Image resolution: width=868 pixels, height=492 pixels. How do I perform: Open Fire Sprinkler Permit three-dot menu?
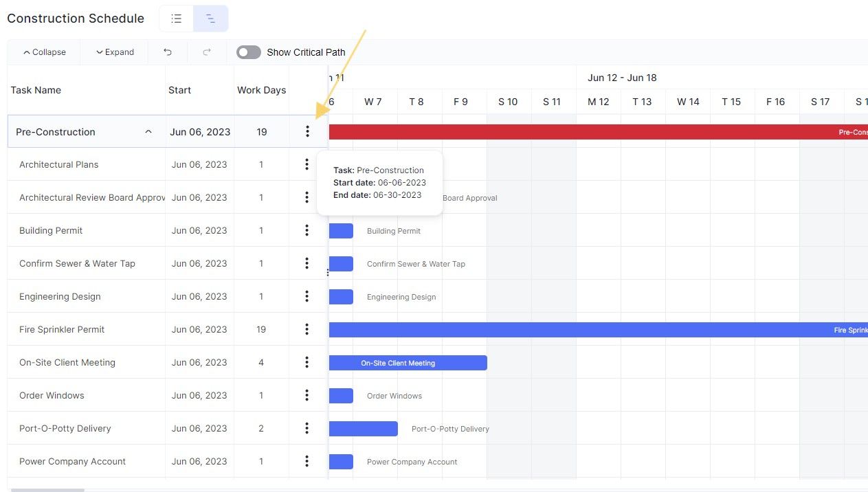pos(307,329)
